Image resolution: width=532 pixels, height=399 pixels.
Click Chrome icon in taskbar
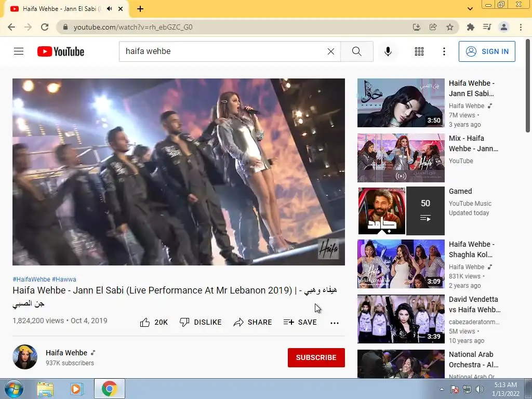point(109,389)
